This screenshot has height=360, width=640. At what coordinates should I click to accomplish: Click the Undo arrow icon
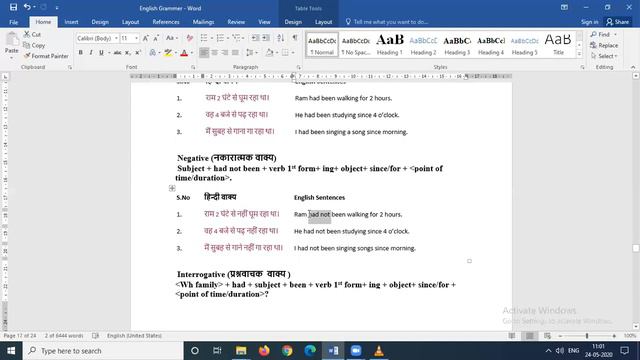tap(27, 7)
